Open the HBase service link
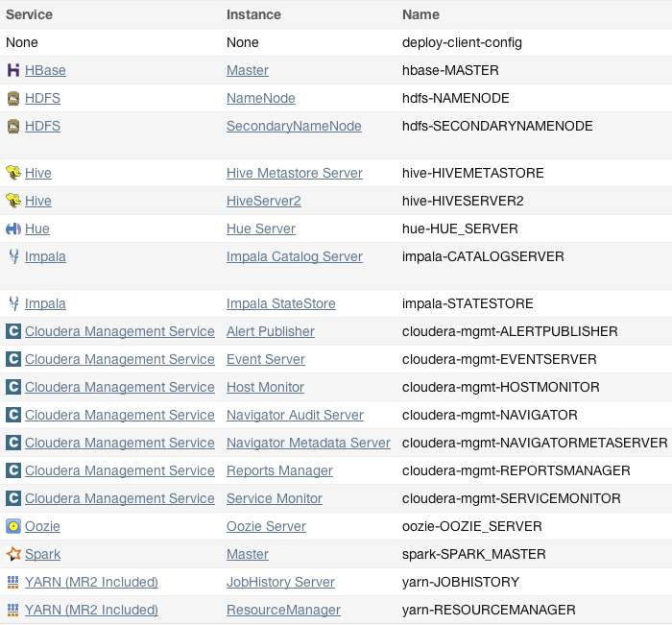The height and width of the screenshot is (625, 672). (45, 70)
